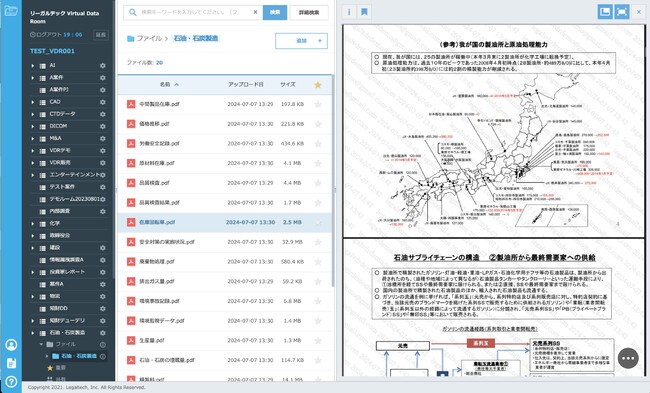
Task: Show info for highlighted 石油・石炭製造 subfolder
Action: coord(102,357)
